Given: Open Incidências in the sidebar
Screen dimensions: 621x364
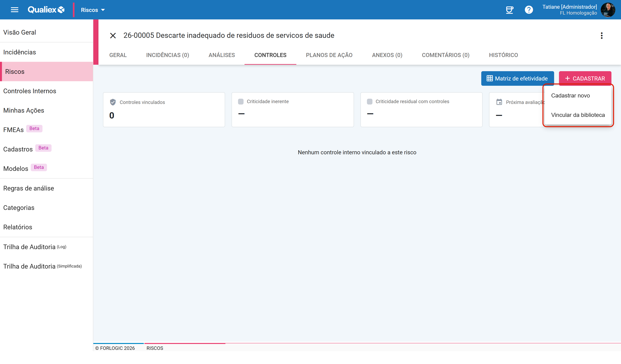Looking at the screenshot, I should point(47,52).
